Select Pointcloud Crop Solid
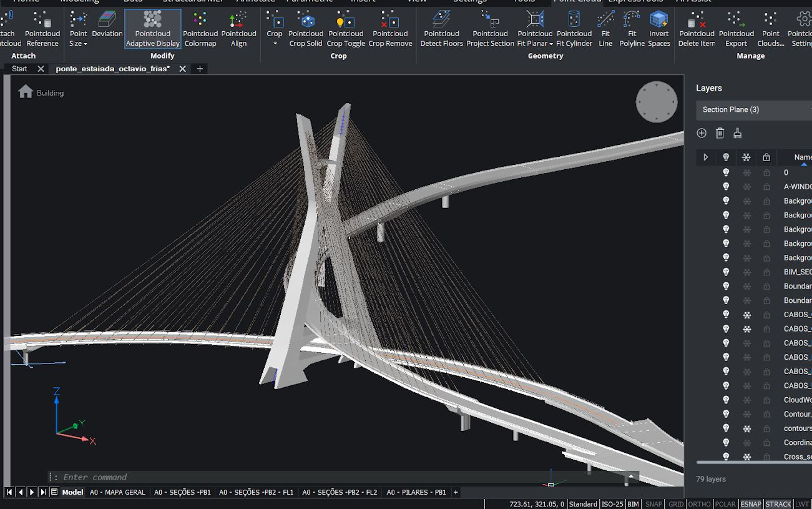The width and height of the screenshot is (812, 509). point(306,28)
